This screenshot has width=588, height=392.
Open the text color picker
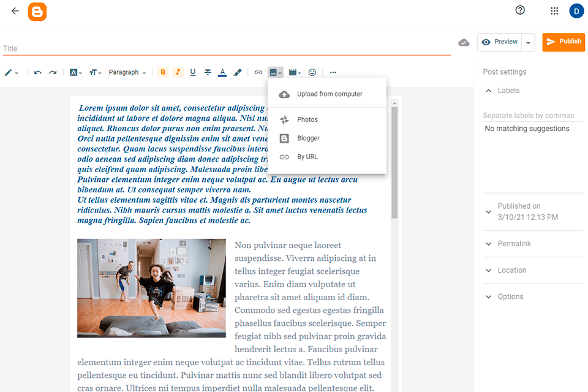click(222, 72)
